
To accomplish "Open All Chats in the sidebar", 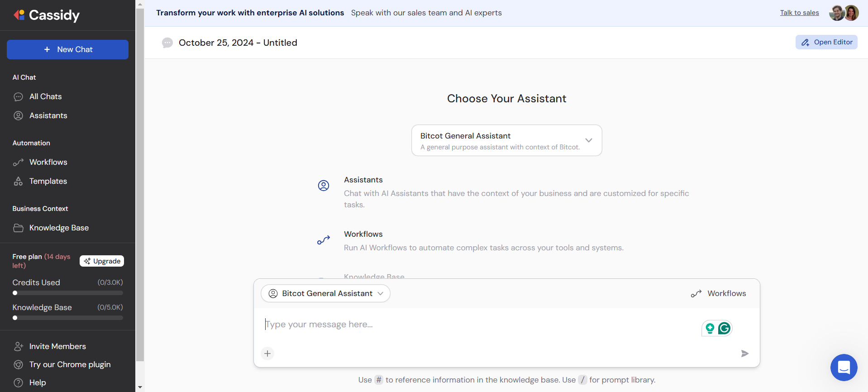I will tap(45, 96).
